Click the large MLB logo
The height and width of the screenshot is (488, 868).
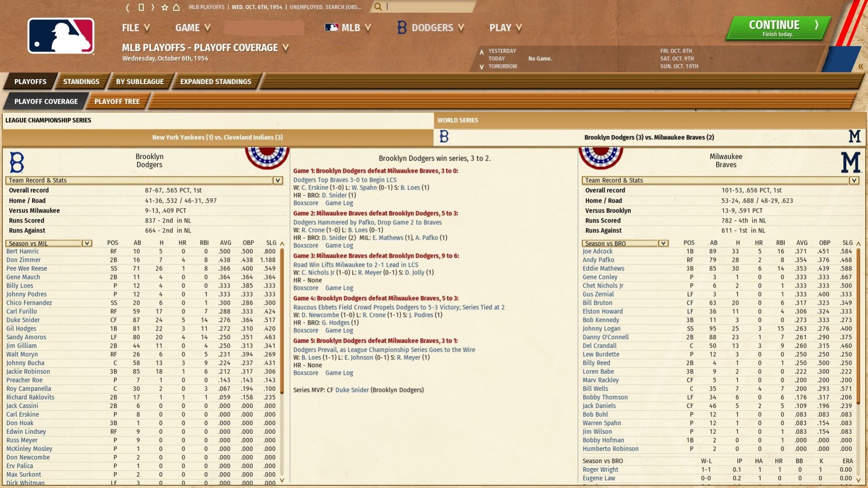tap(61, 36)
